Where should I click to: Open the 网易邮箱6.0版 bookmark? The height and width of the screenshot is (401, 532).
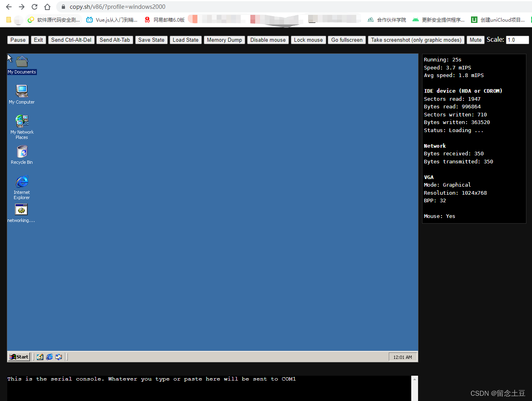(x=164, y=20)
